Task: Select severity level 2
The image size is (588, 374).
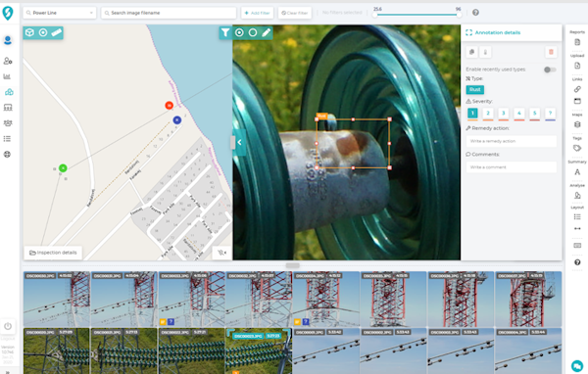Action: pyautogui.click(x=488, y=113)
